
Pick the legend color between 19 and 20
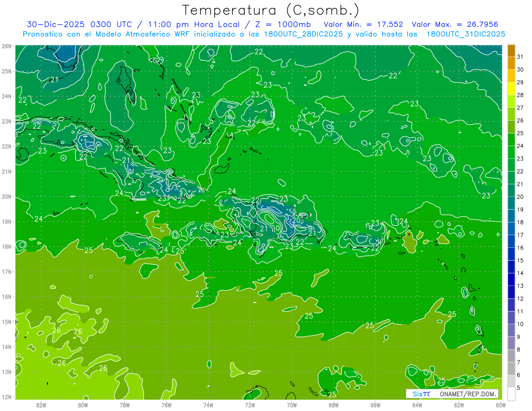pos(511,204)
